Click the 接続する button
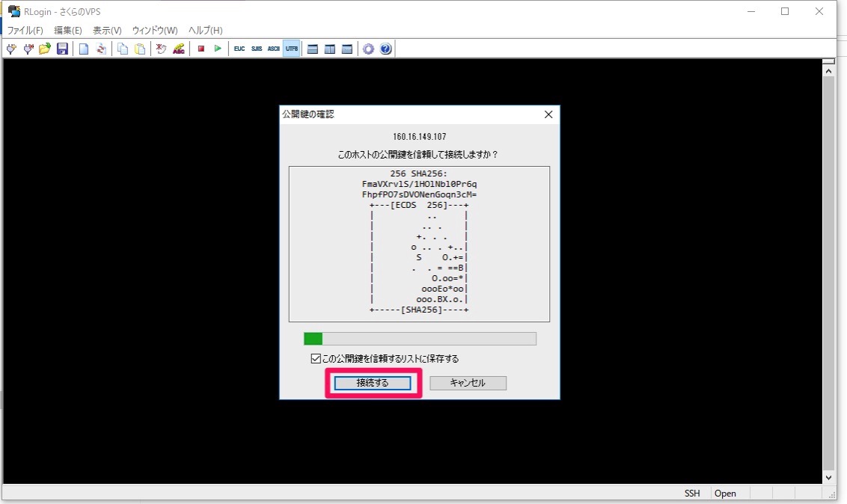The width and height of the screenshot is (847, 504). tap(372, 382)
